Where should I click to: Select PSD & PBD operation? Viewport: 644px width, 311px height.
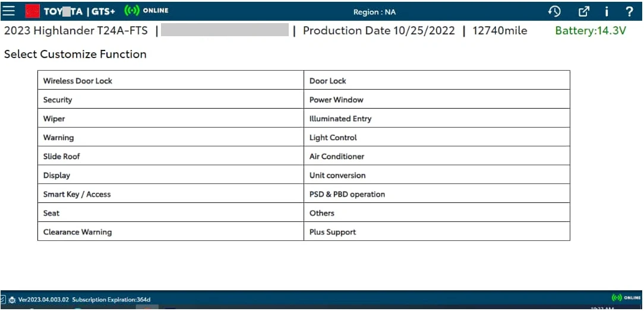pos(437,193)
